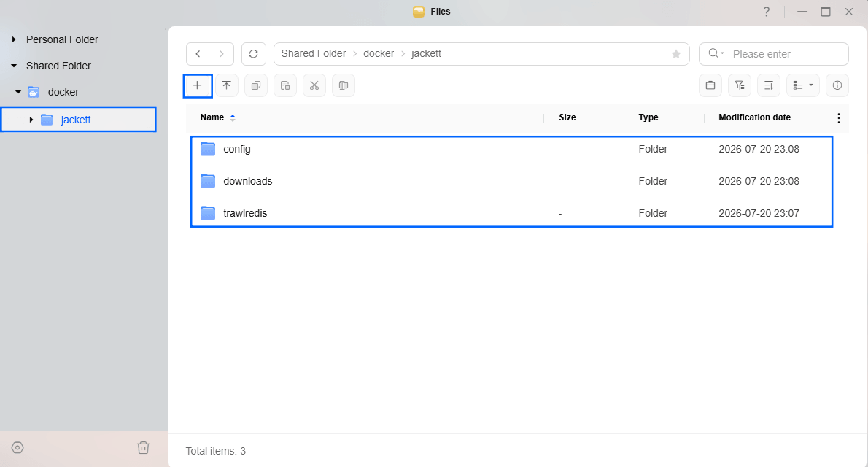868x467 pixels.
Task: Click the briefcase toolbar icon
Action: (710, 85)
